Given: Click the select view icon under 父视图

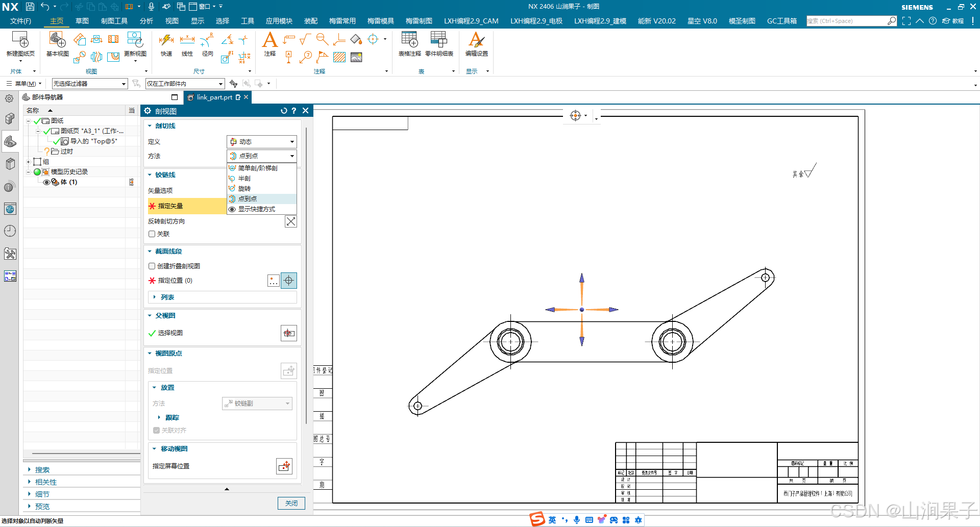Looking at the screenshot, I should [288, 333].
